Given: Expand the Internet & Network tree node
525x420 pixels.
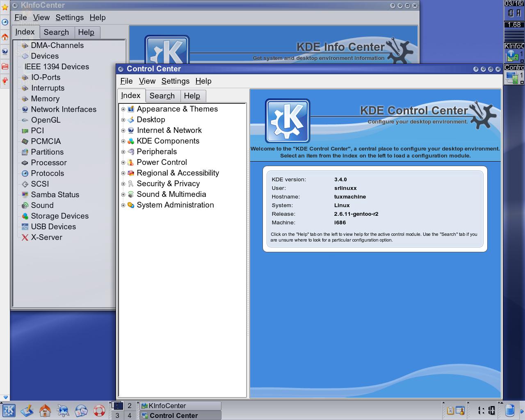Looking at the screenshot, I should pyautogui.click(x=123, y=130).
